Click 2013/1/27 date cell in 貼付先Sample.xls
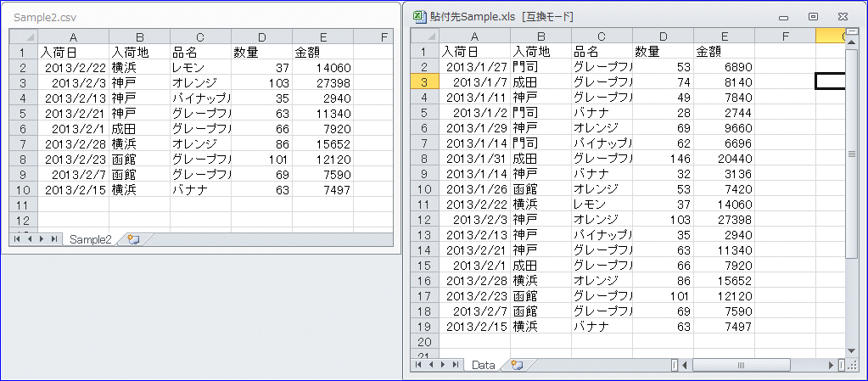Image resolution: width=868 pixels, height=381 pixels. coord(474,67)
